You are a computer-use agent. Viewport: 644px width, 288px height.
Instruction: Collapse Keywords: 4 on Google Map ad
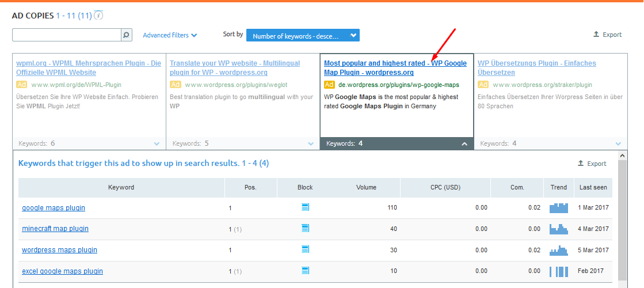click(397, 143)
